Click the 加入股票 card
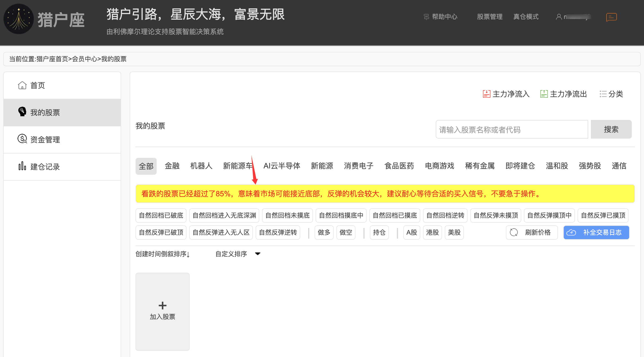Screen dimensions: 644x357 (163, 312)
